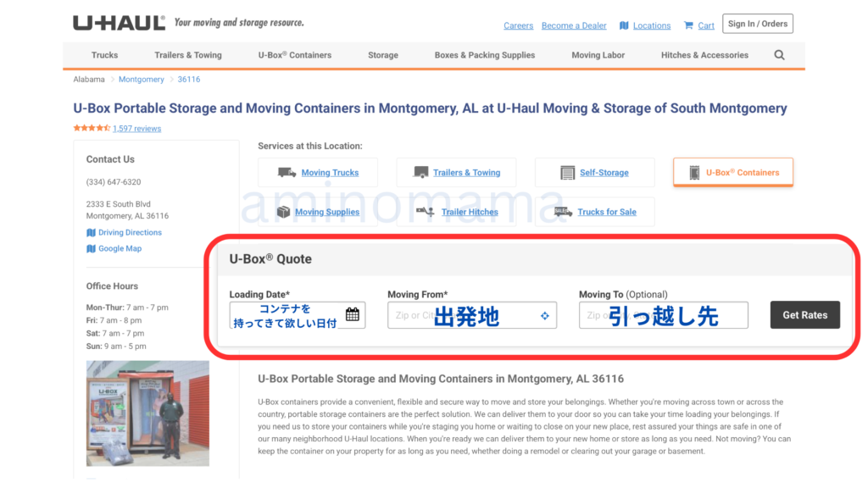Click the Trucks for Sale link
This screenshot has height=488, width=868.
(607, 212)
